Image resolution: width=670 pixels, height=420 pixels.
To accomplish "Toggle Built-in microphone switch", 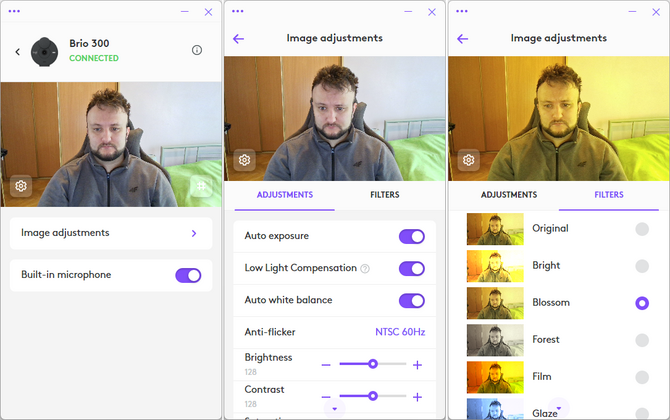I will click(188, 276).
